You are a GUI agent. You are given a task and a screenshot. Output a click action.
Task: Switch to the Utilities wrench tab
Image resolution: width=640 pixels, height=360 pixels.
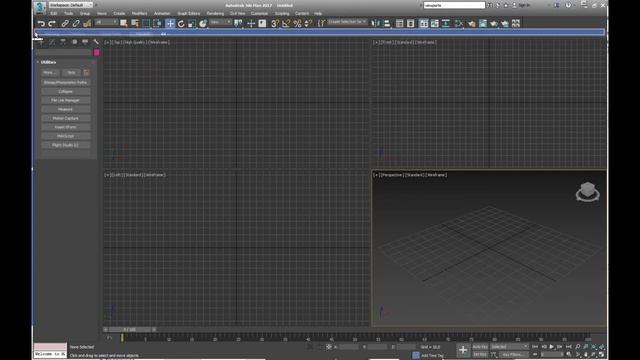pyautogui.click(x=96, y=42)
